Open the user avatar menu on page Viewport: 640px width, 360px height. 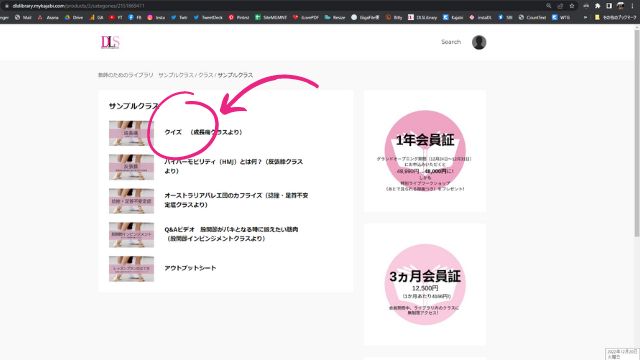[x=479, y=42]
